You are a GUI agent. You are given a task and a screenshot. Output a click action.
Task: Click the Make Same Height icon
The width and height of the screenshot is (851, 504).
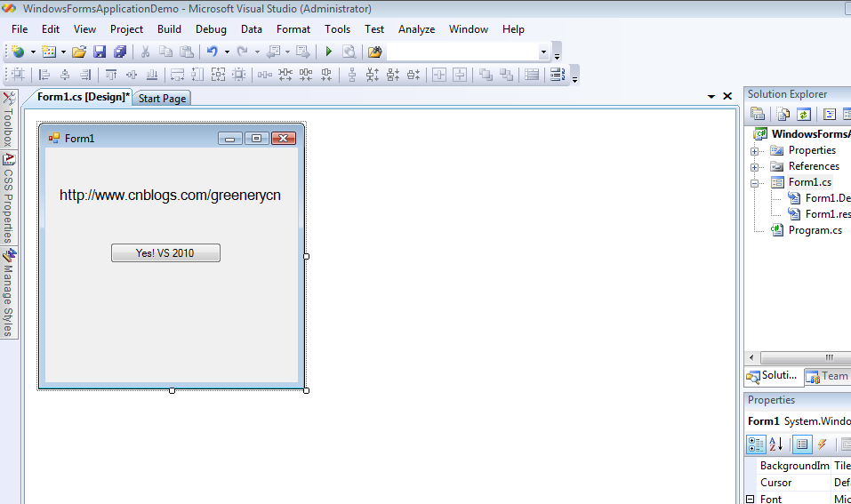coord(197,75)
